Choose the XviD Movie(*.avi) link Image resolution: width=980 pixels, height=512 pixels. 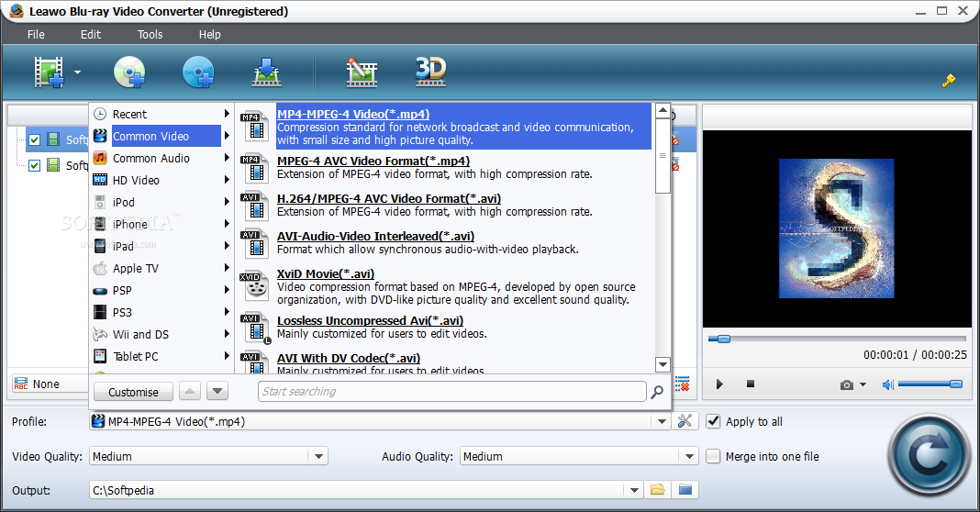tap(326, 273)
